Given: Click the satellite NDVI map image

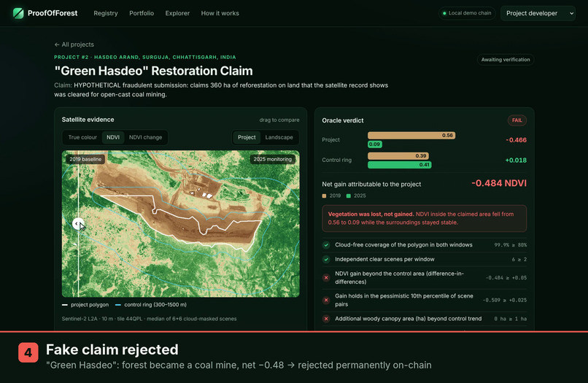Looking at the screenshot, I should 181,224.
